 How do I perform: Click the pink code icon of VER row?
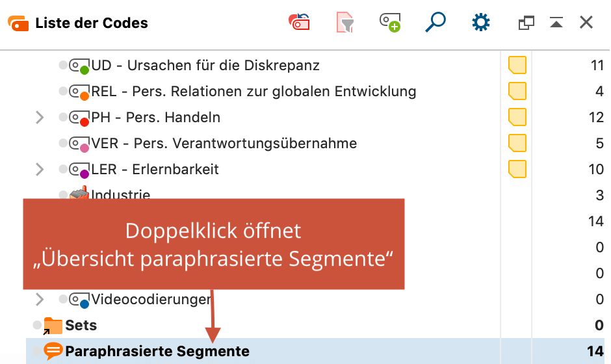click(79, 144)
